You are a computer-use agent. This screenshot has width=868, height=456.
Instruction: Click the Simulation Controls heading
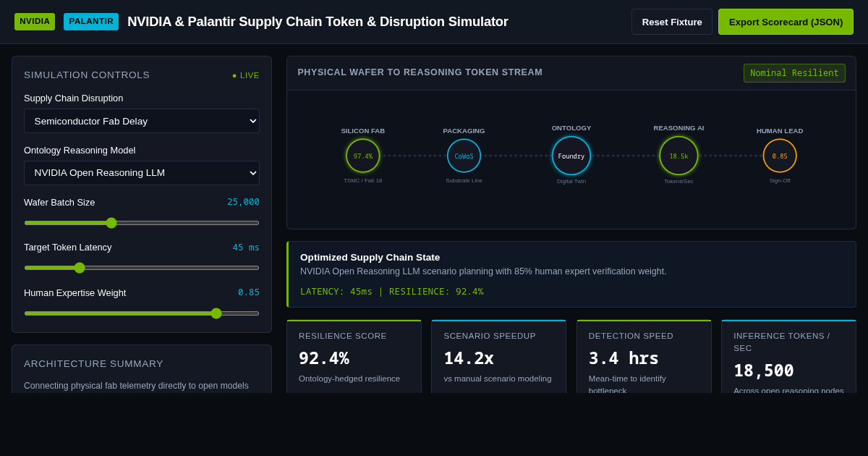coord(87,75)
